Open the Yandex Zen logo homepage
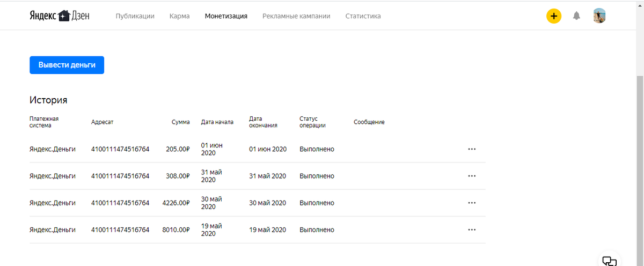644x266 pixels. pos(60,16)
